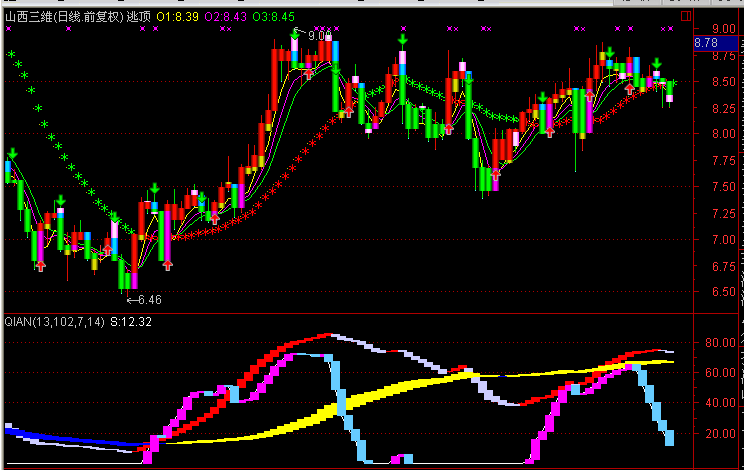This screenshot has height=470, width=744.
Task: Click green arrow beside the 9.00 high annotation
Action: (296, 35)
